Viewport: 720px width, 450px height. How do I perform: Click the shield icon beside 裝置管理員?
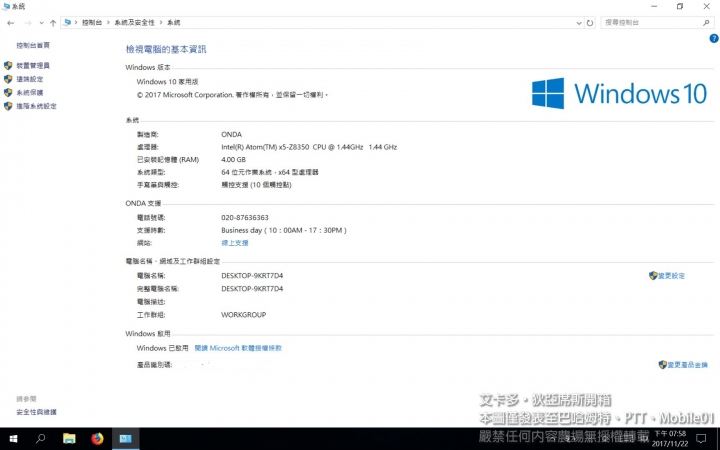[x=8, y=66]
